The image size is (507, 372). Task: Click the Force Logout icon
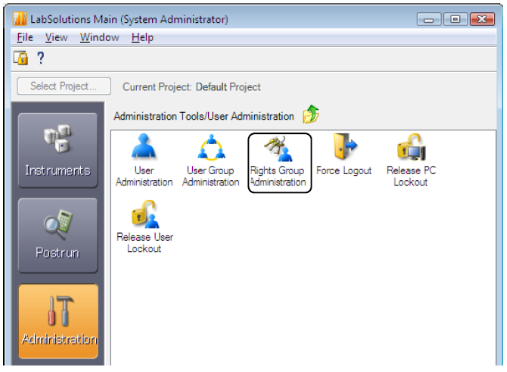tap(344, 155)
